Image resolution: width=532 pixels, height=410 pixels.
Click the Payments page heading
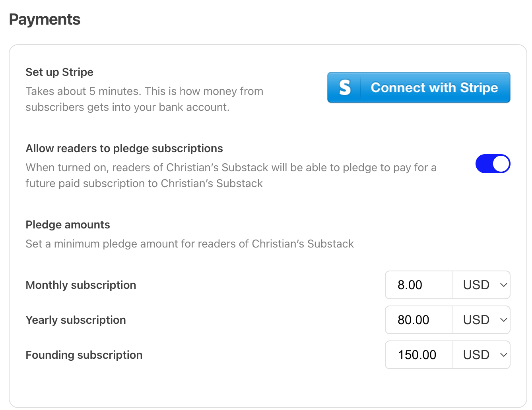(45, 19)
